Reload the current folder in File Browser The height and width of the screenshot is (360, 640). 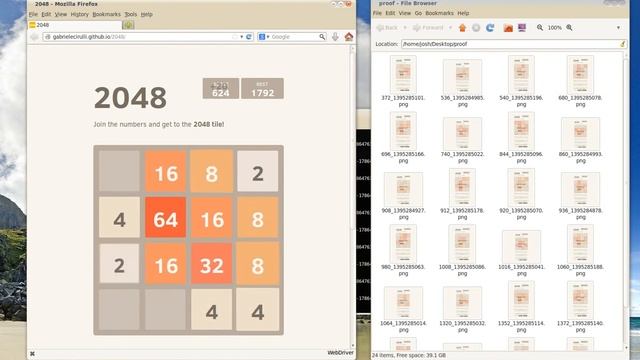490,28
